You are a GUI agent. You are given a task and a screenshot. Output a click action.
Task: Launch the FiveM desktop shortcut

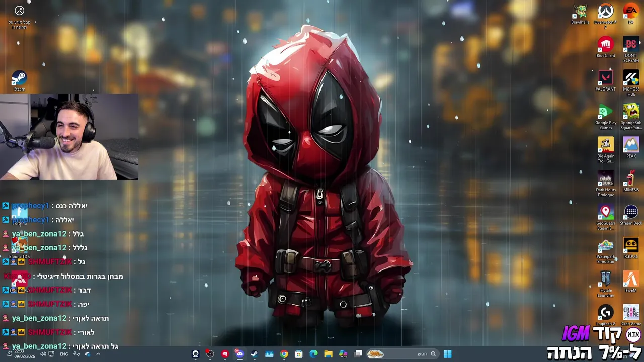[x=631, y=283]
